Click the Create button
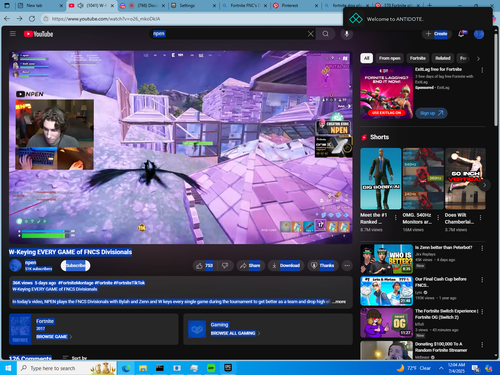Image resolution: width=500 pixels, height=375 pixels. tap(437, 34)
